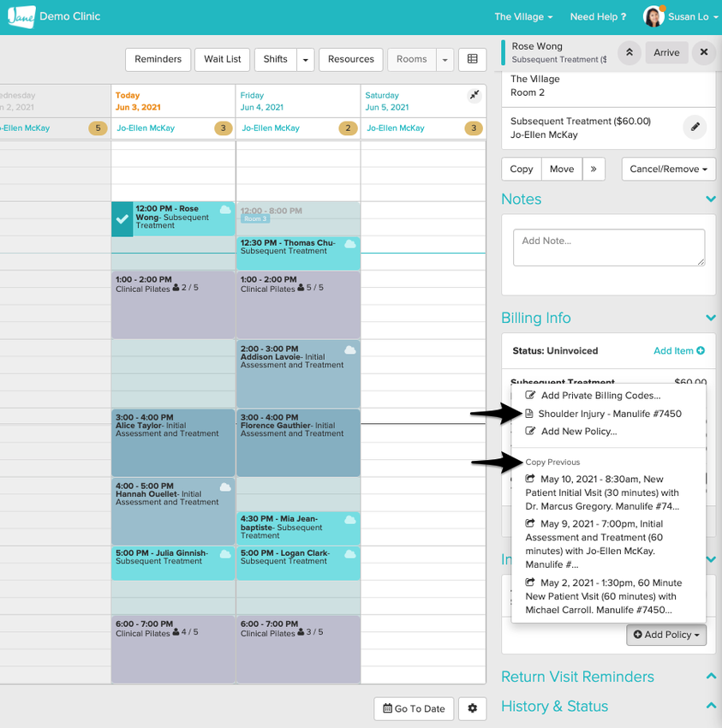722x728 pixels.
Task: Collapse the Notes section chevron
Action: pyautogui.click(x=710, y=199)
